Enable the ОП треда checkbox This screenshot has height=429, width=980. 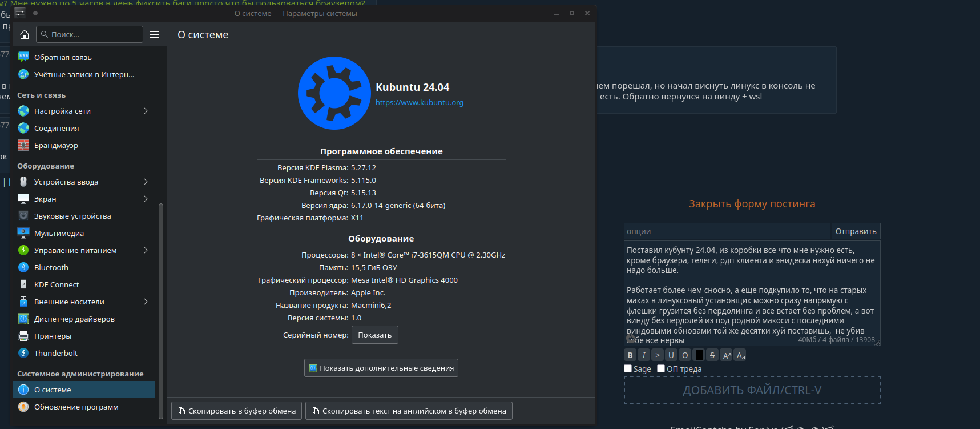(x=661, y=368)
